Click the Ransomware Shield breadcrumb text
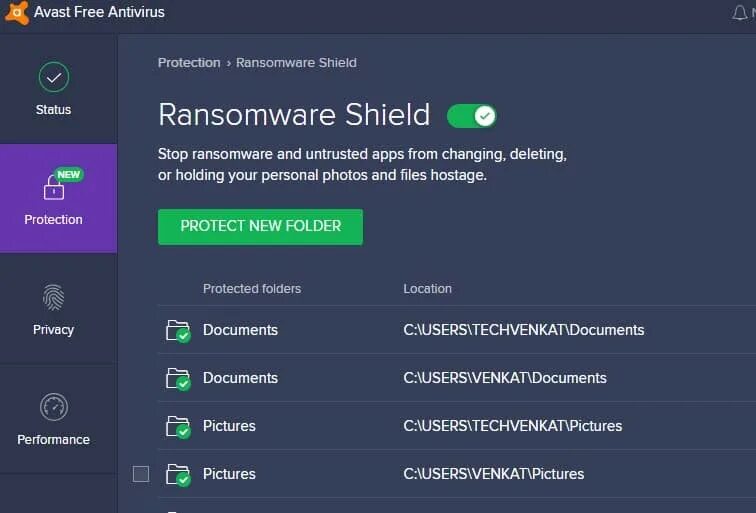The height and width of the screenshot is (513, 756). click(x=296, y=63)
